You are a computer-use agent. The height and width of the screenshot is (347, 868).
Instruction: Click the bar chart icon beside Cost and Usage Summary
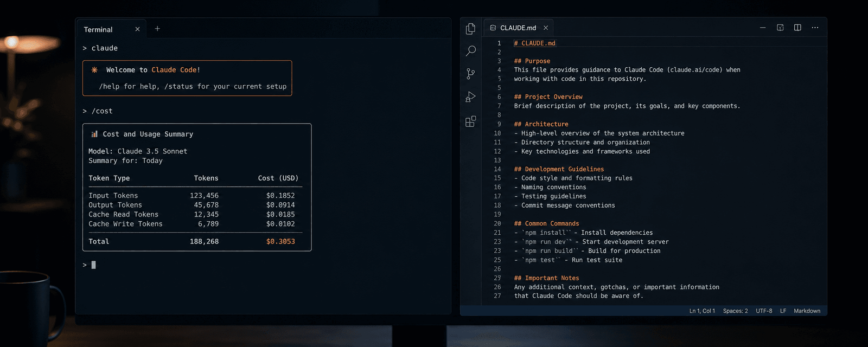tap(94, 134)
